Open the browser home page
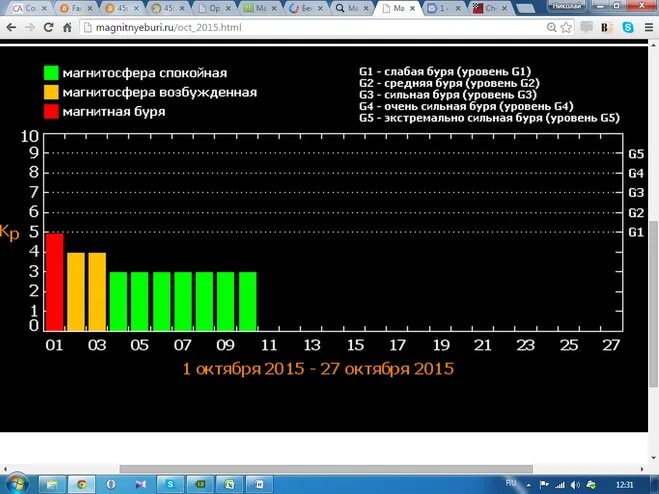The width and height of the screenshot is (659, 494). coord(67,27)
